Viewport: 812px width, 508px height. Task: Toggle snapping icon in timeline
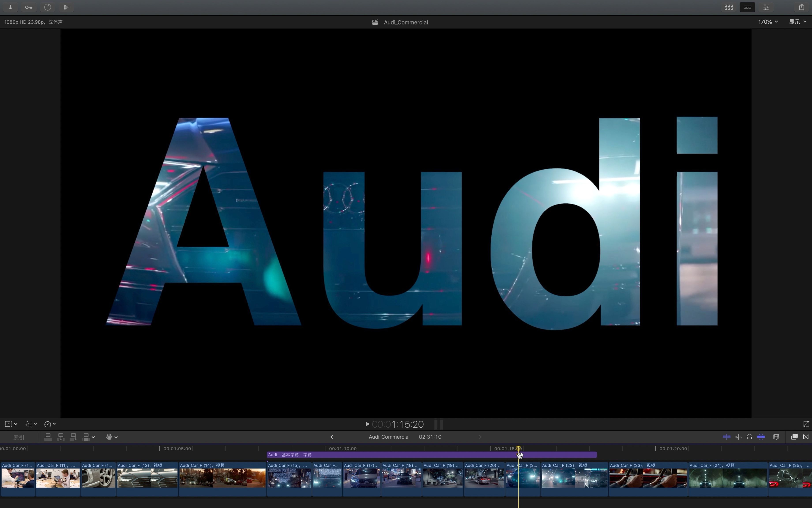[x=761, y=437]
